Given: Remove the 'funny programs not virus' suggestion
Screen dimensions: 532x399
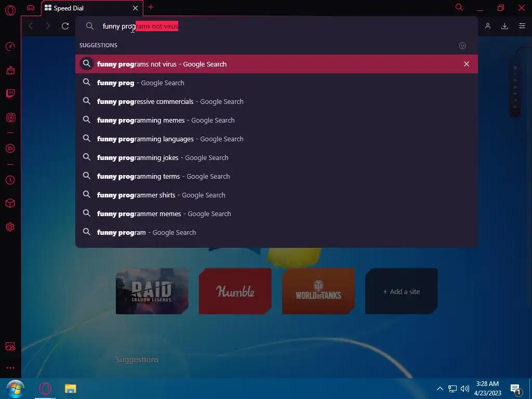Looking at the screenshot, I should [x=466, y=64].
